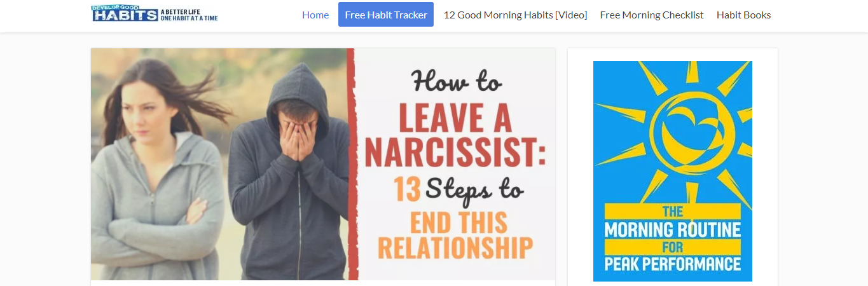This screenshot has width=868, height=286.
Task: Click the yellow FOR band on cover
Action: click(673, 247)
